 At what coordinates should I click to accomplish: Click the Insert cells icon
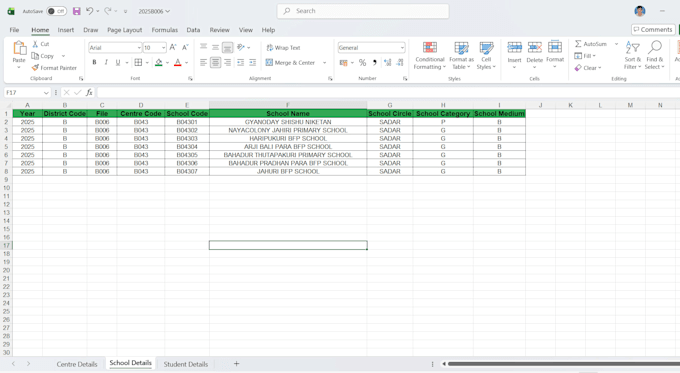(514, 47)
